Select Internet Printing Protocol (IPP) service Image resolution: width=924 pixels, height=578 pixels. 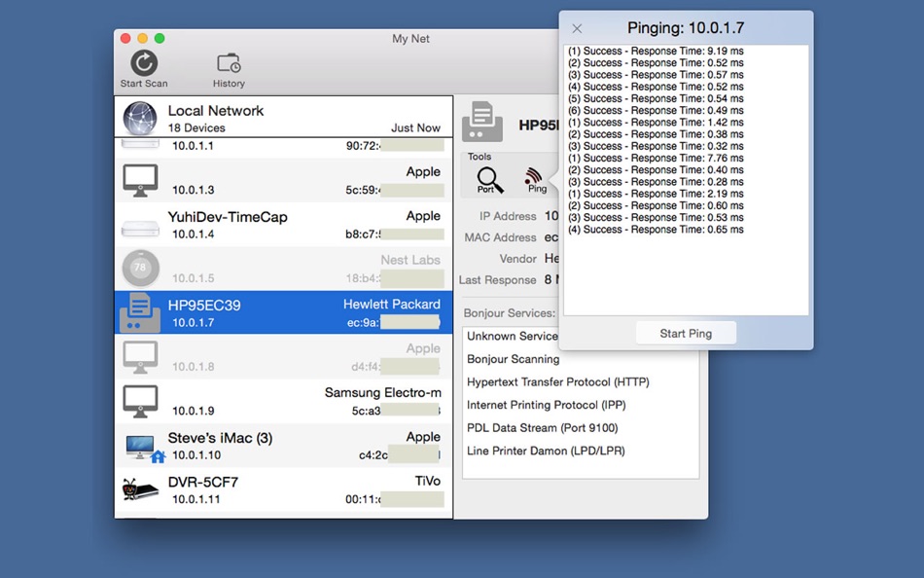pos(547,405)
